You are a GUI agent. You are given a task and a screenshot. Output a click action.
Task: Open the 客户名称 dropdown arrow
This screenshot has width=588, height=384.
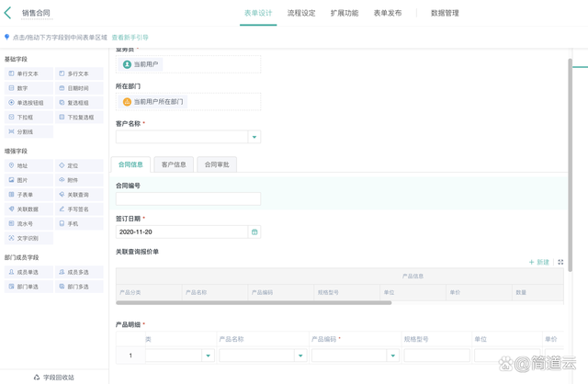point(254,137)
